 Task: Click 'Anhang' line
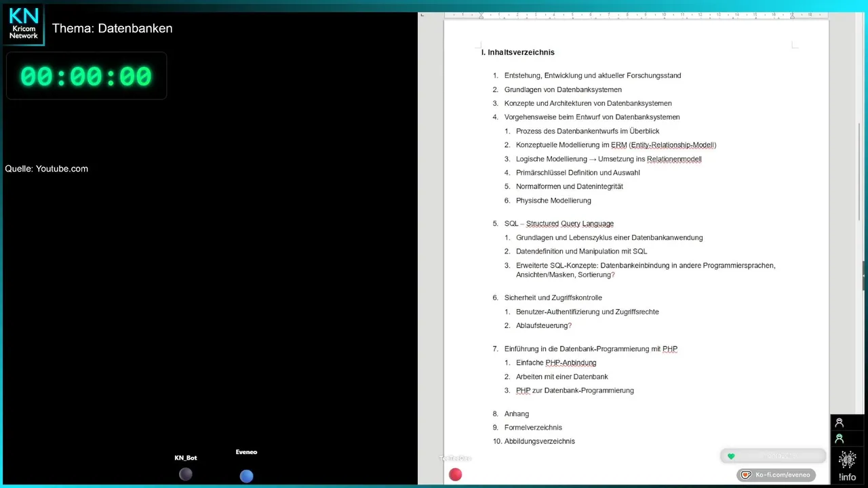tap(517, 414)
